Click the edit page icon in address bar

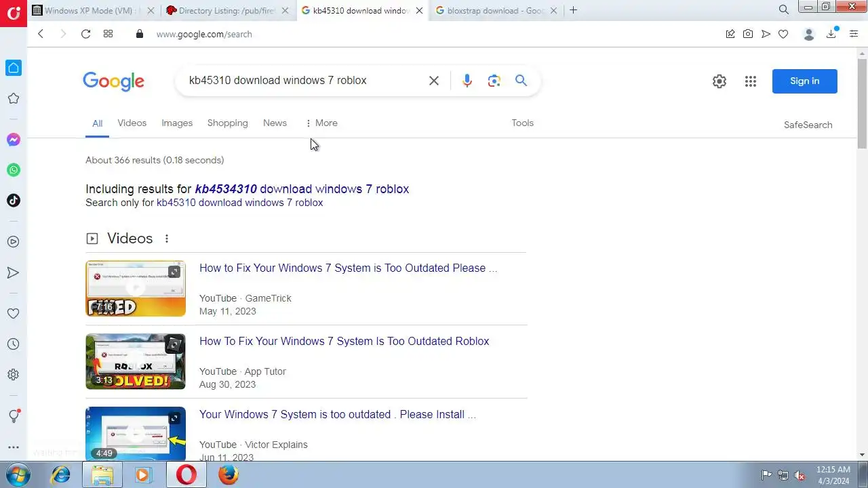[730, 34]
